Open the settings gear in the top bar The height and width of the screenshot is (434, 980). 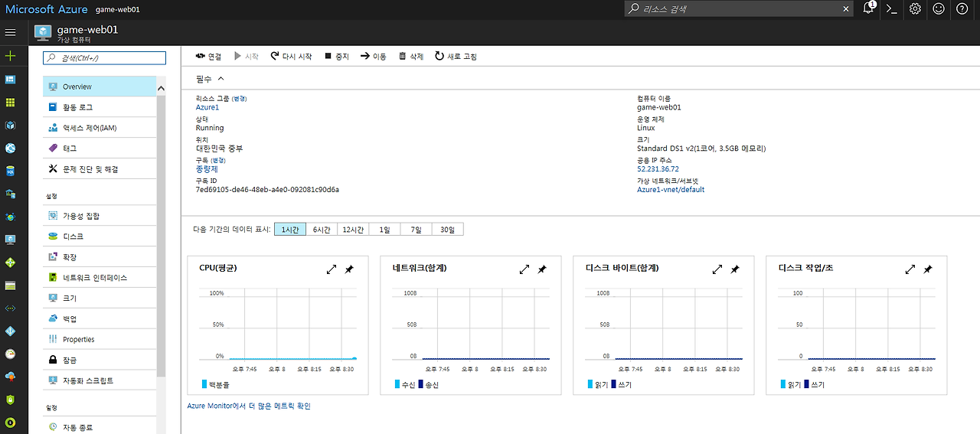[915, 8]
